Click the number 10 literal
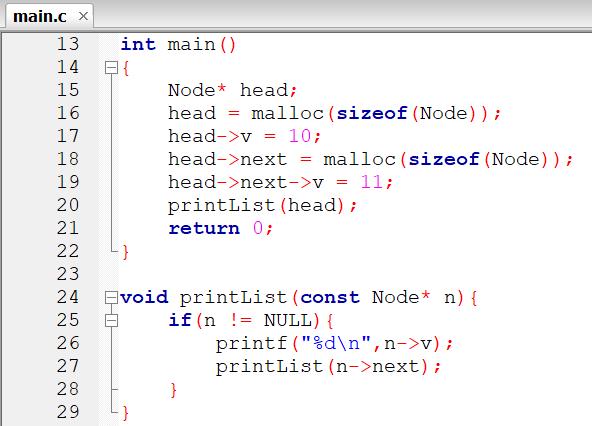This screenshot has width=592, height=426. coord(300,136)
